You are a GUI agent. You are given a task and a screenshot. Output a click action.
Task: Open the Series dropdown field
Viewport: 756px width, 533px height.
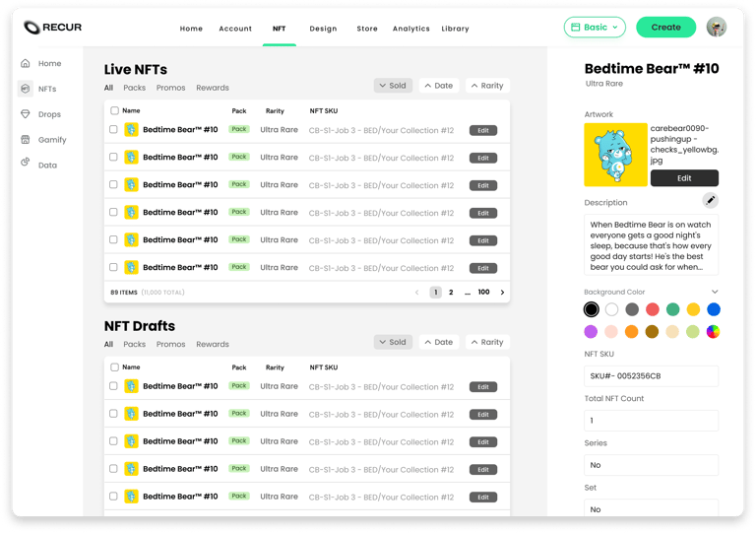[651, 465]
